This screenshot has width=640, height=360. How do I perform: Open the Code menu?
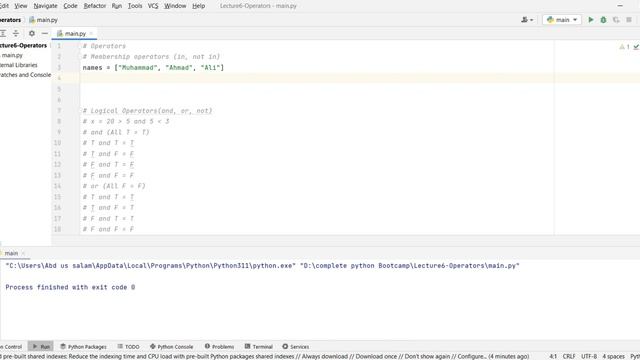click(x=70, y=6)
